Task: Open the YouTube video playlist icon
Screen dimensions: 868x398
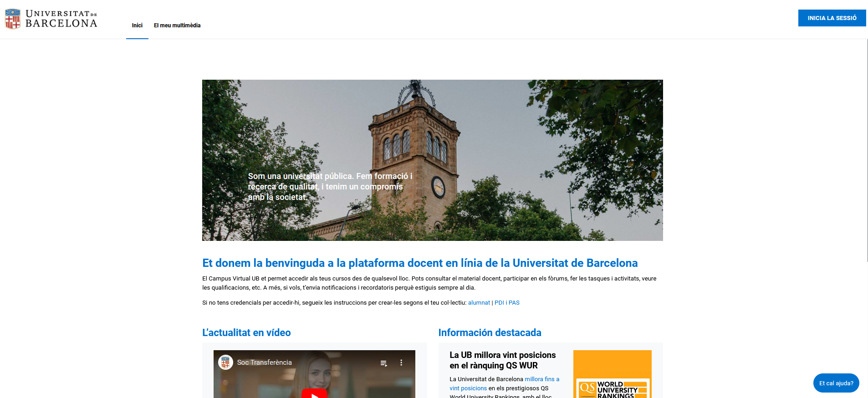Action: [x=383, y=363]
